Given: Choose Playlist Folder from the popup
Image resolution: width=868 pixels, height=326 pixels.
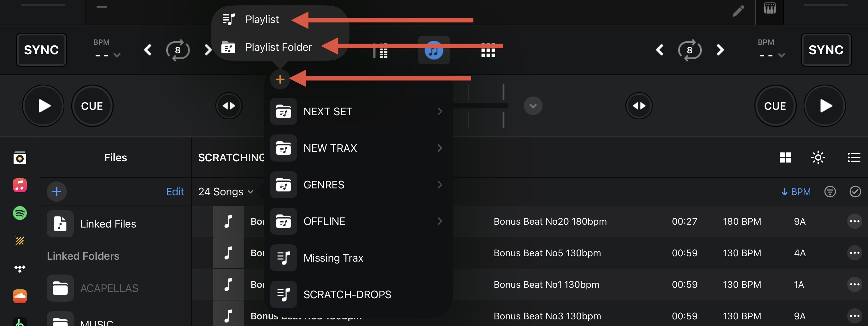Looking at the screenshot, I should click(x=278, y=47).
